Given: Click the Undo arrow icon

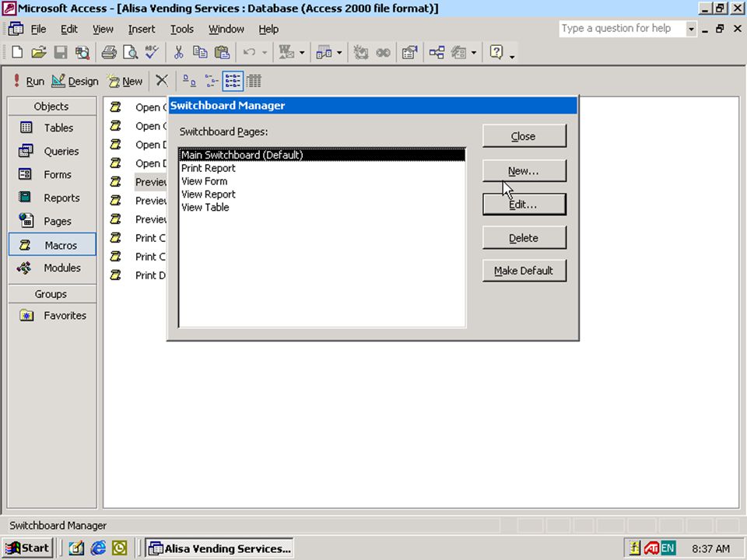Looking at the screenshot, I should coord(249,52).
